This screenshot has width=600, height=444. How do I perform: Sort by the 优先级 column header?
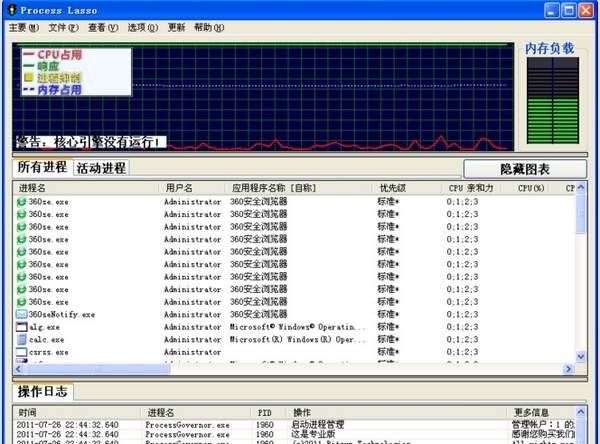(392, 187)
